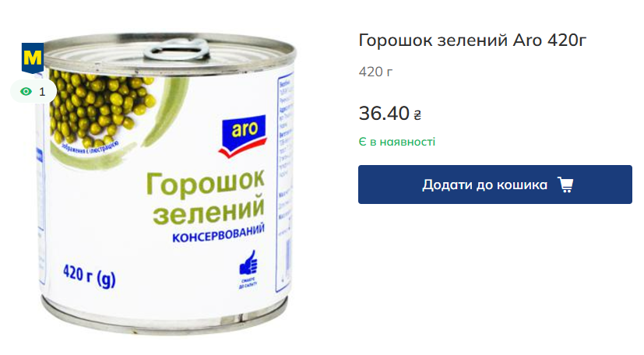644x355 pixels.
Task: Click the 'Є в наявності' availability status
Action: coord(396,142)
